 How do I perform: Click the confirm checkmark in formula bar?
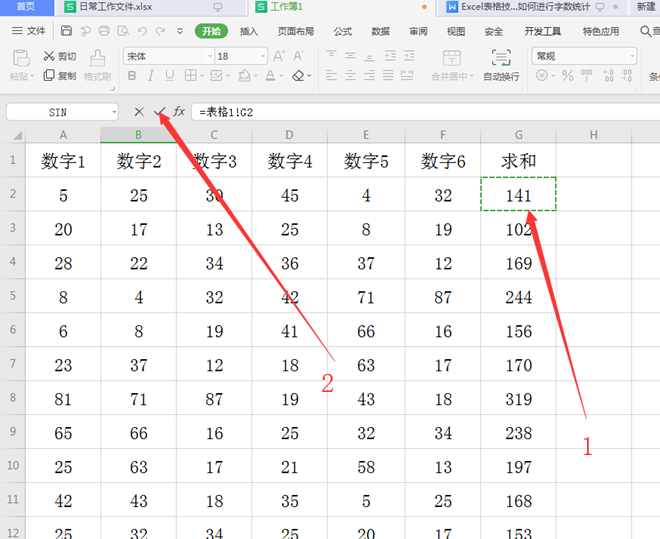click(x=159, y=112)
